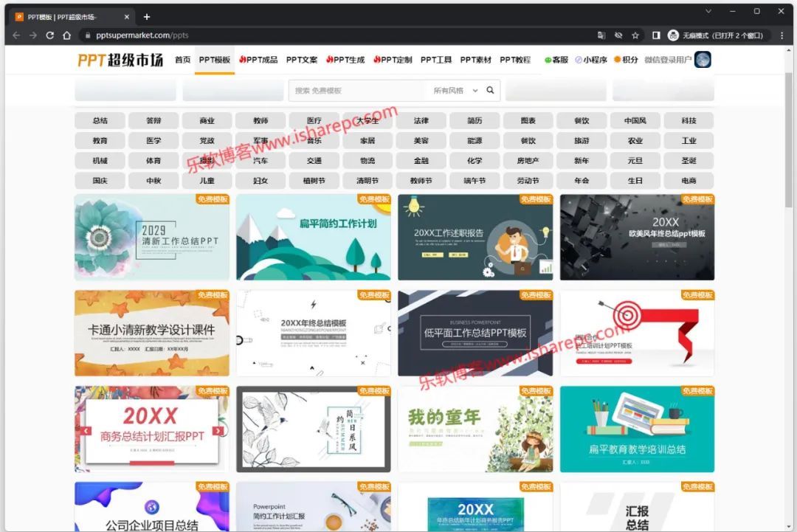
Task: Filter by the 端午节 category tag
Action: coord(475,180)
